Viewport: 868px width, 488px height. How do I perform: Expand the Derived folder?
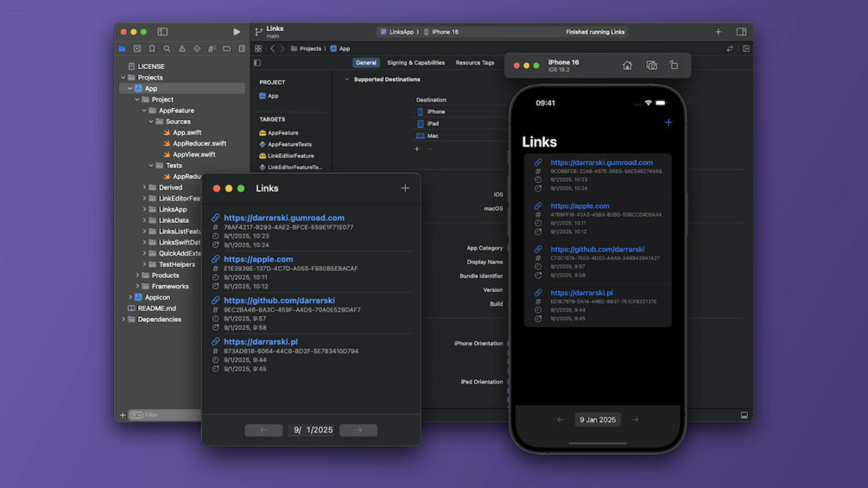click(144, 187)
